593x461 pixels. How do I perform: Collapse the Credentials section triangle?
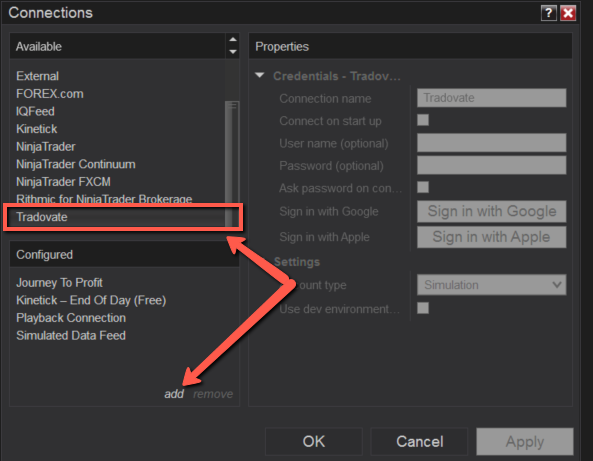click(259, 75)
